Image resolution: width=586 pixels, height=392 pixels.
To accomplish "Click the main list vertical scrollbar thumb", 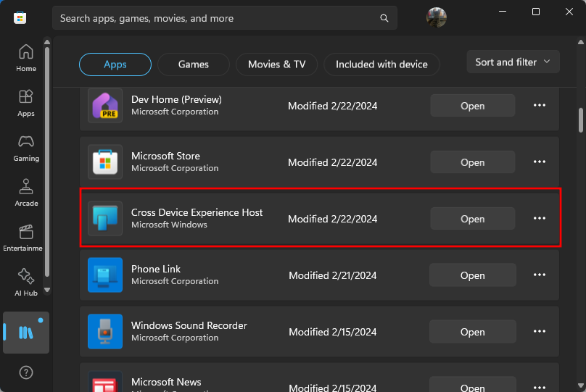I will 580,120.
